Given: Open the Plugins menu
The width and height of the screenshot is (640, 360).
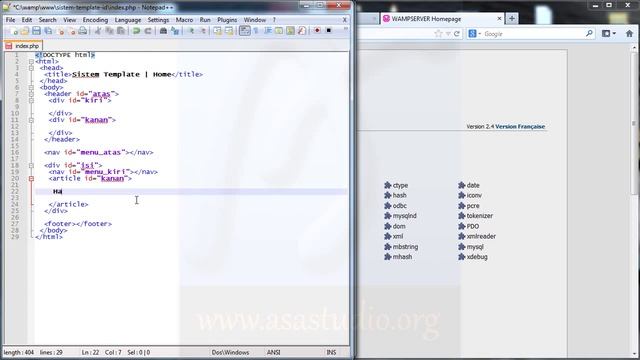Looking at the screenshot, I should tap(227, 20).
